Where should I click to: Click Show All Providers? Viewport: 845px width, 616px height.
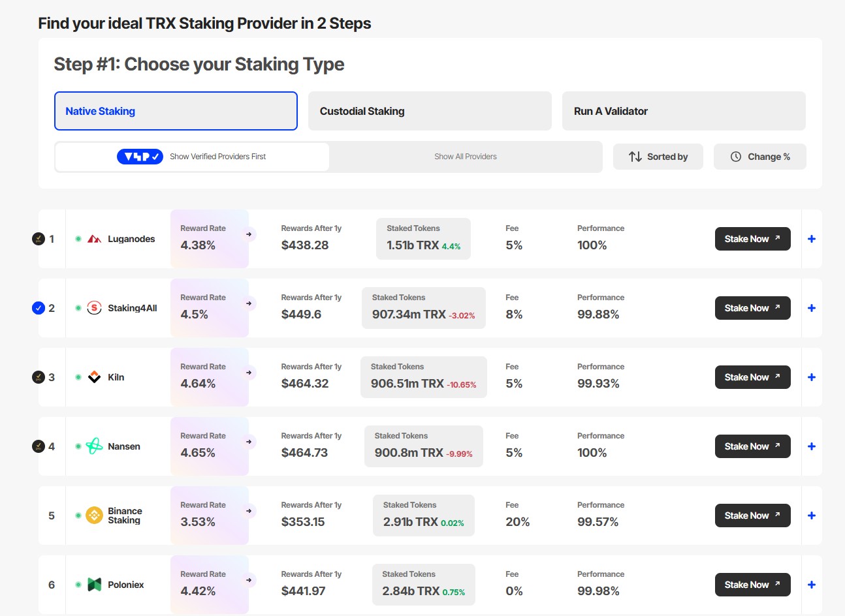tap(465, 157)
